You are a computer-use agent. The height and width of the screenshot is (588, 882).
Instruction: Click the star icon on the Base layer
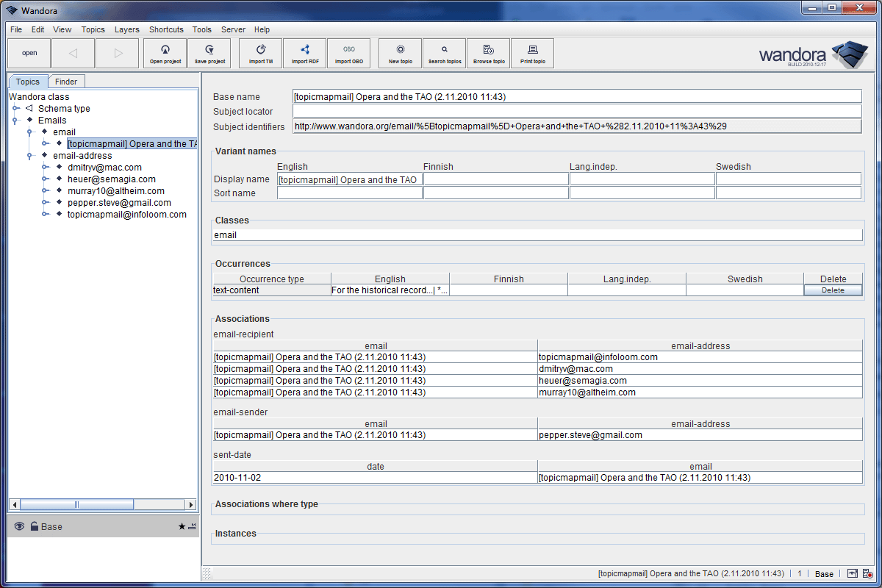pyautogui.click(x=182, y=526)
